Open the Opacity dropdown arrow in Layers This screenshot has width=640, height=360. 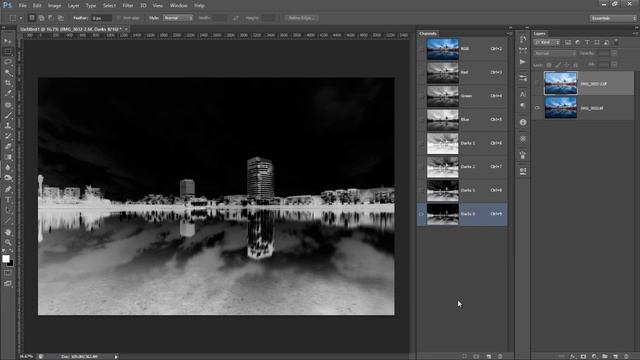(x=614, y=53)
